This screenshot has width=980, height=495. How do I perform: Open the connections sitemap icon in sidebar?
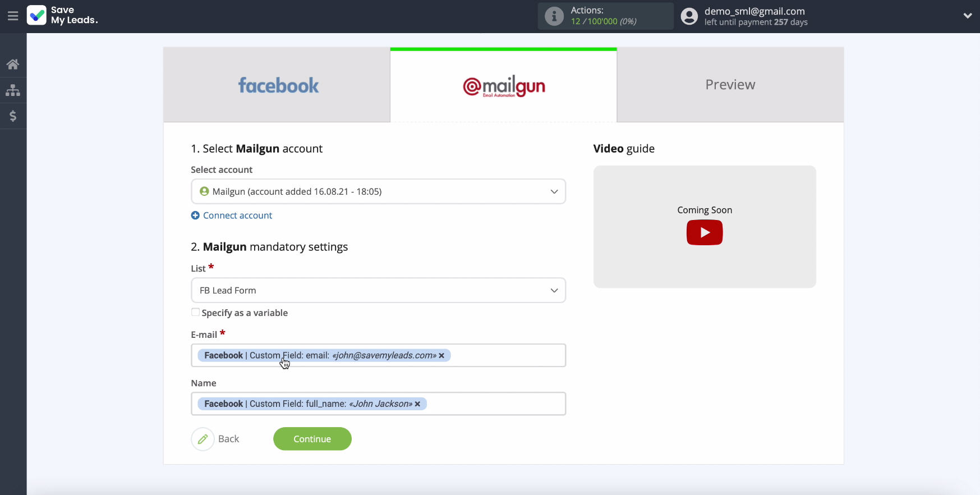[x=13, y=90]
